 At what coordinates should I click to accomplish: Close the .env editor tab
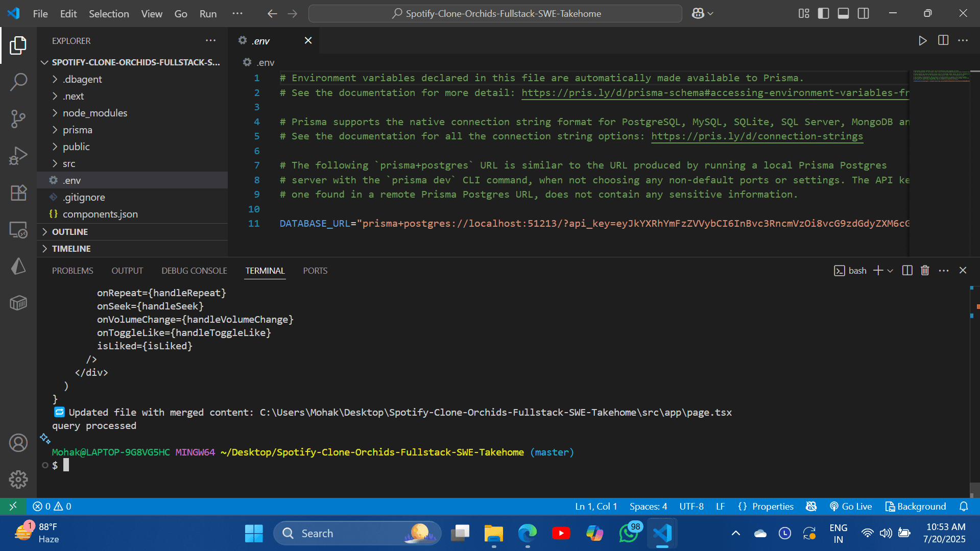pos(308,40)
